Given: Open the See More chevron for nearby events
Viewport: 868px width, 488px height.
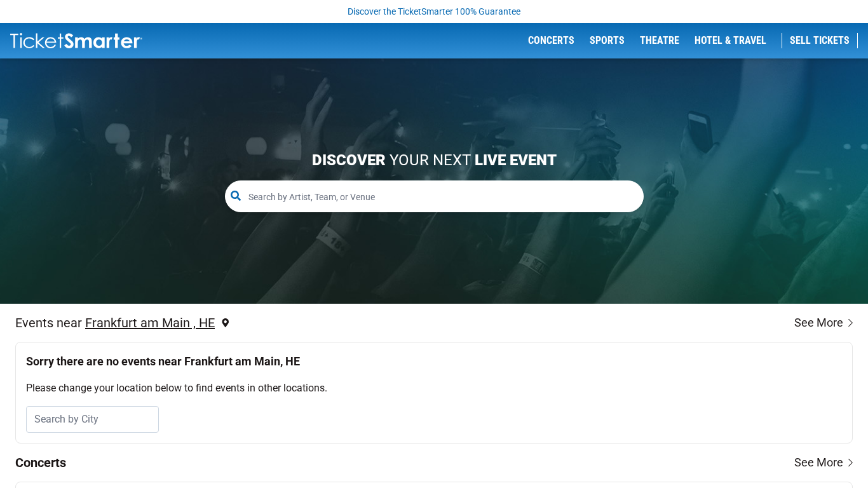Looking at the screenshot, I should [x=850, y=323].
